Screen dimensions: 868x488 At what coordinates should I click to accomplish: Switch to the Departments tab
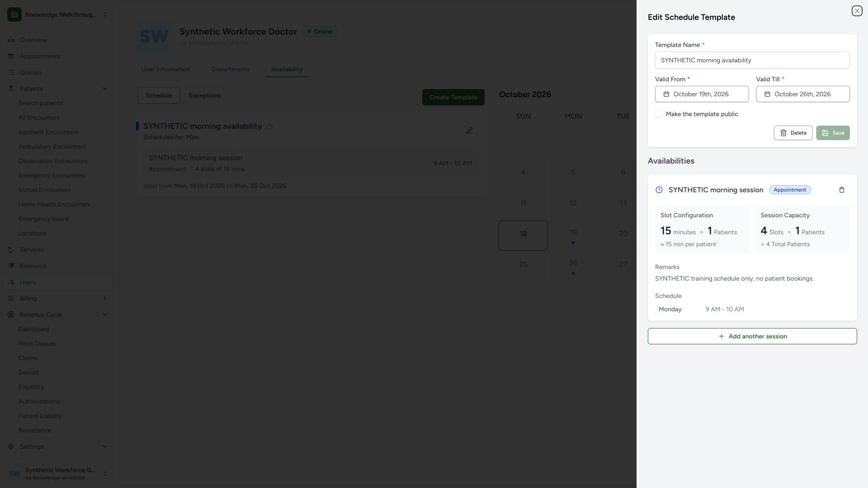(231, 70)
